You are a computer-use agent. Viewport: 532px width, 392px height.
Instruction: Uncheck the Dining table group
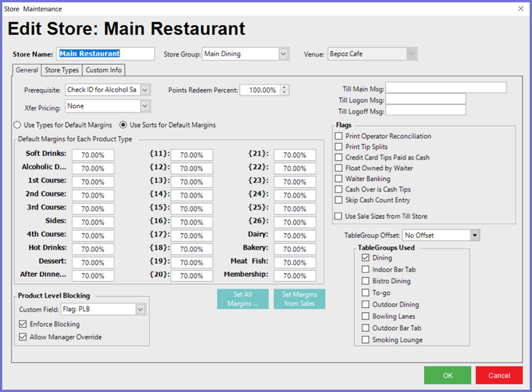tap(366, 258)
